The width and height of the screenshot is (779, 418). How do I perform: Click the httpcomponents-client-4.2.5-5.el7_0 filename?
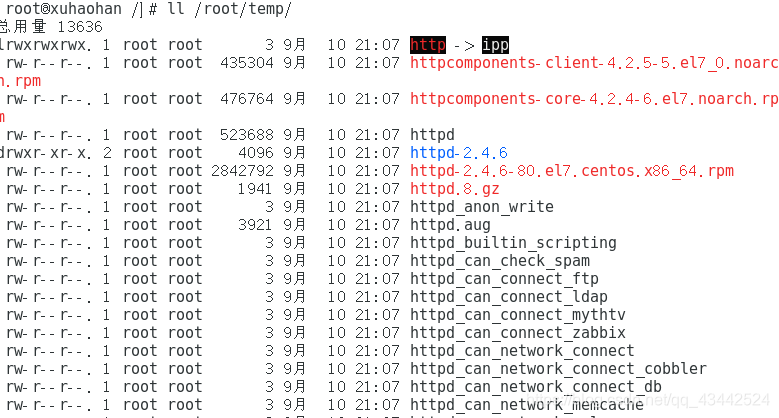(594, 63)
